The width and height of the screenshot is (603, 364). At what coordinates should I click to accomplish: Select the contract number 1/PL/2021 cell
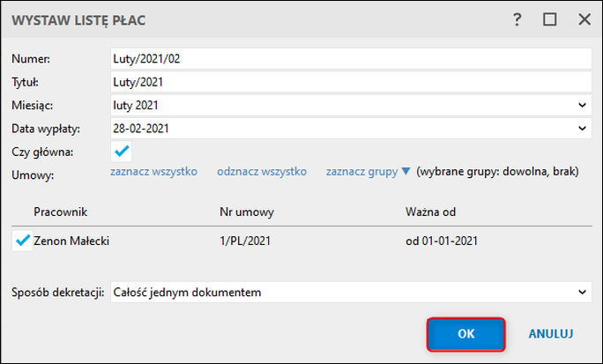click(245, 240)
